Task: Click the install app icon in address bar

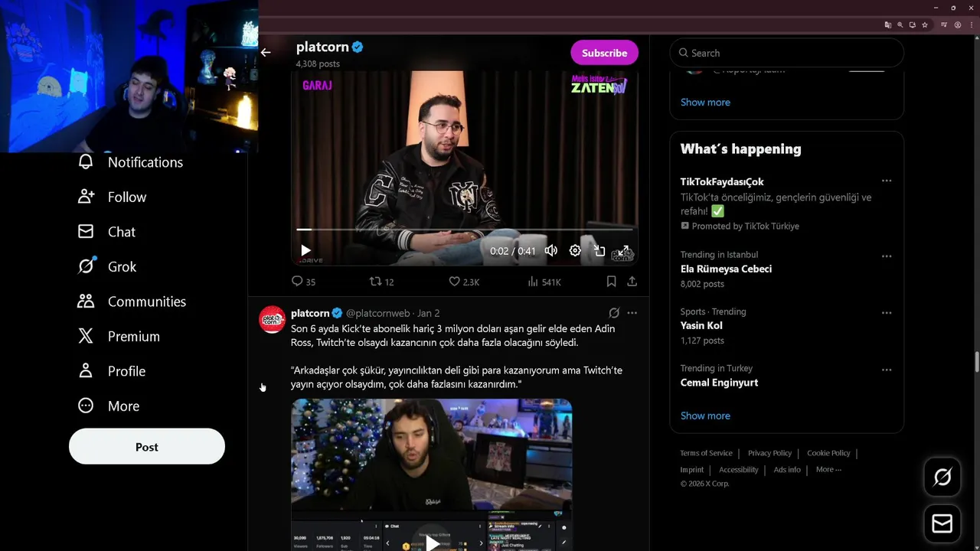Action: (913, 24)
